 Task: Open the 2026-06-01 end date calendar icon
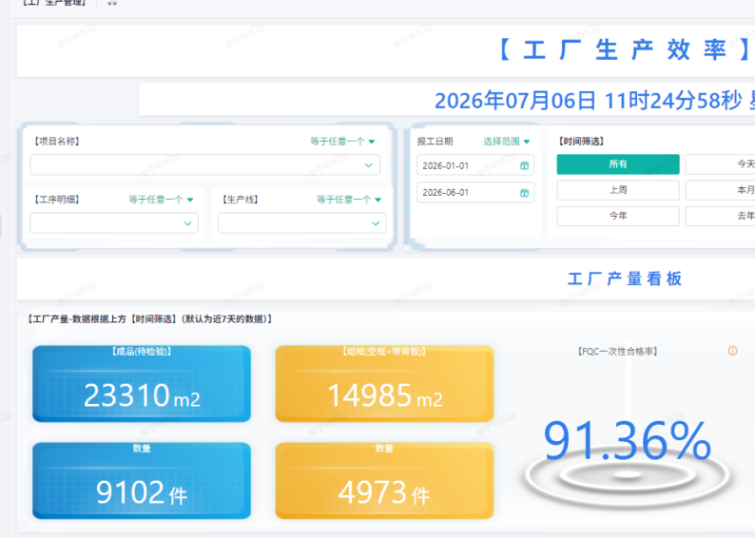(x=524, y=193)
